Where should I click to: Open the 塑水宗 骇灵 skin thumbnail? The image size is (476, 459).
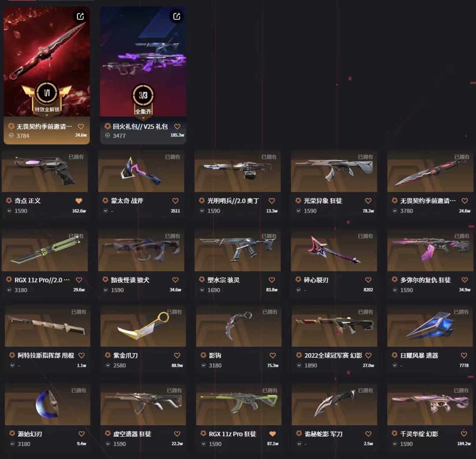click(x=238, y=250)
